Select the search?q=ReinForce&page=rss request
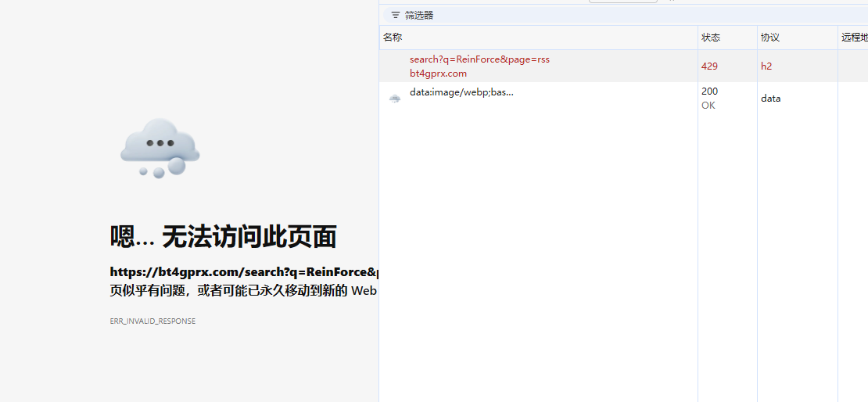 click(x=479, y=59)
